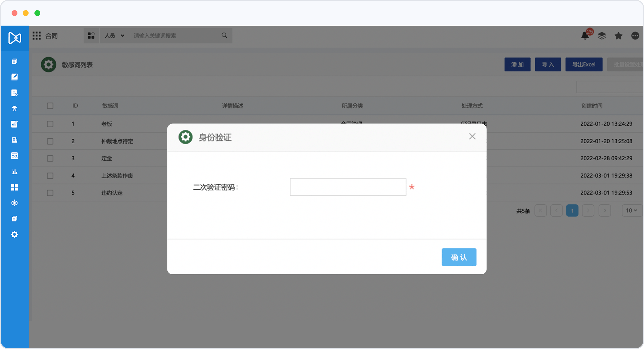Click the 导出Excel button

tap(583, 65)
